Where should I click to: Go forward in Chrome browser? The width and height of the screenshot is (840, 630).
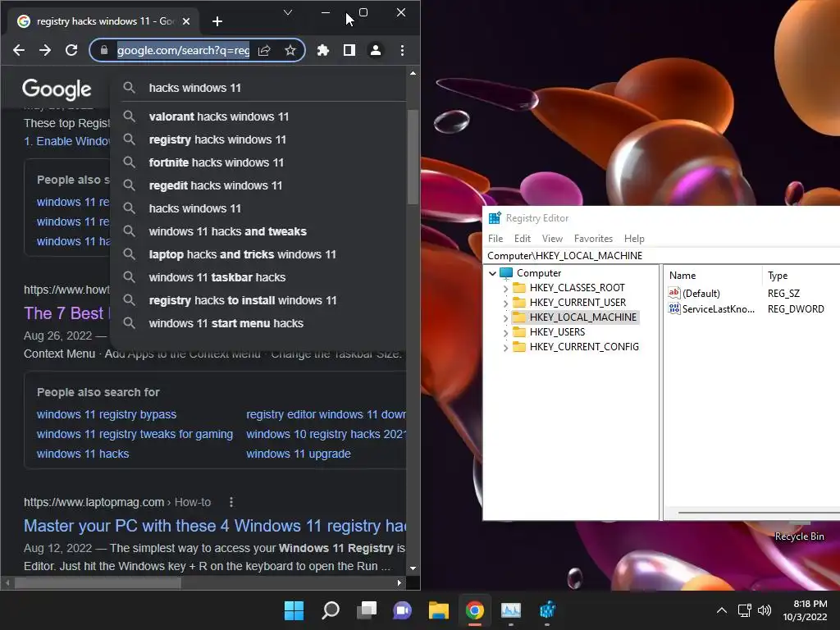point(45,50)
